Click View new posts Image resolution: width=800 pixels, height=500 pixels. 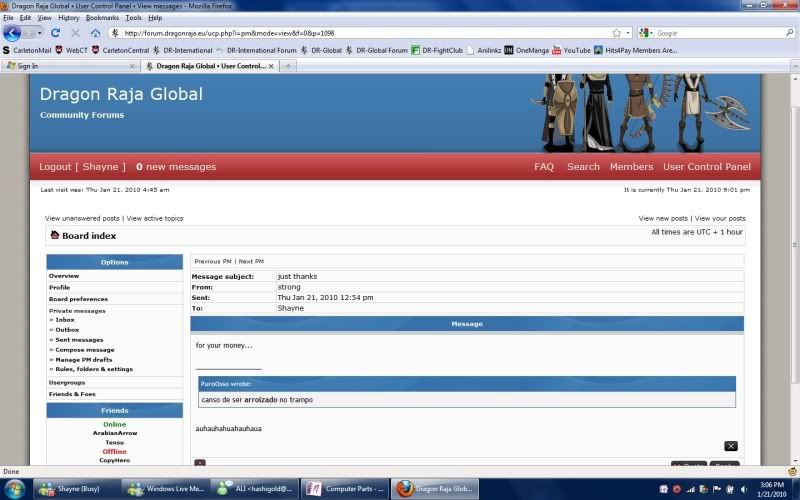(x=663, y=218)
